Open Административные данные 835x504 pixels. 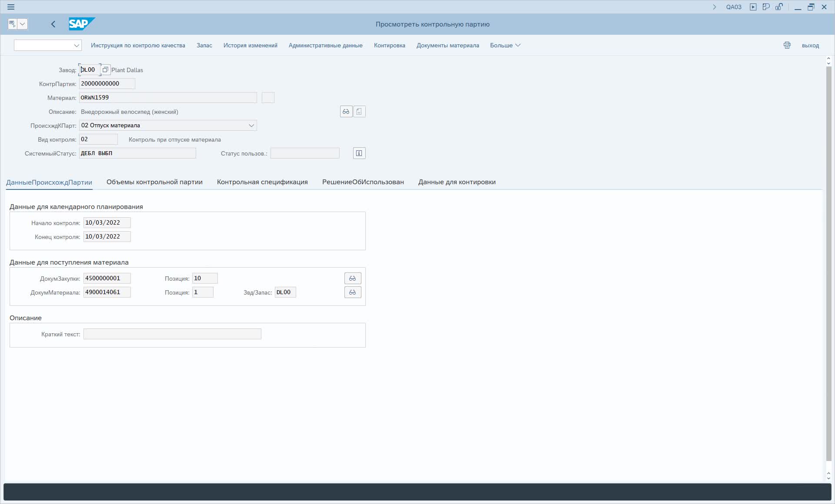click(x=325, y=45)
